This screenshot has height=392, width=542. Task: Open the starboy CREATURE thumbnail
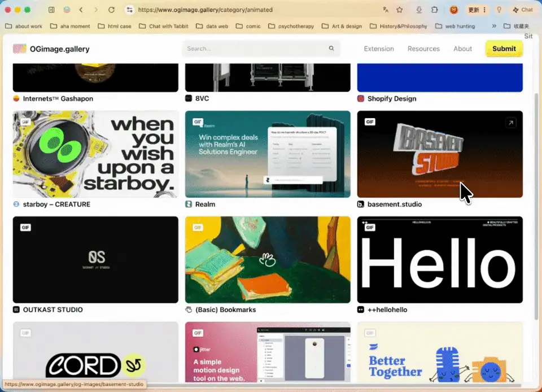coord(95,154)
